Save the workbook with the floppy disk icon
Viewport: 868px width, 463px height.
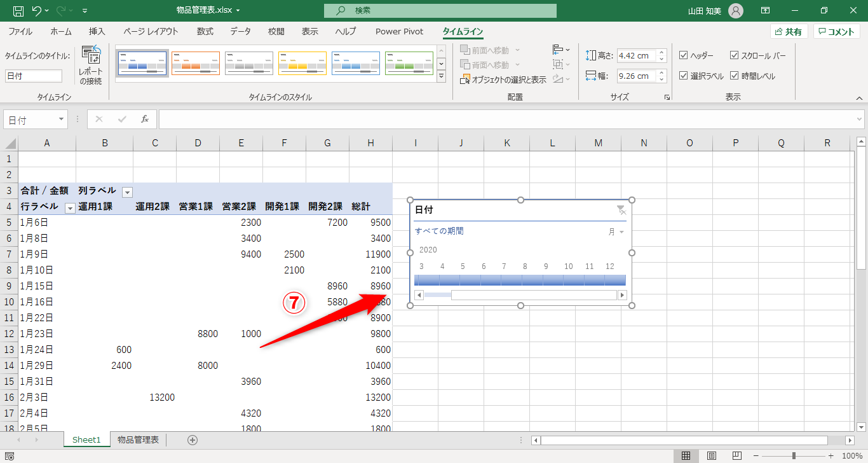click(18, 11)
